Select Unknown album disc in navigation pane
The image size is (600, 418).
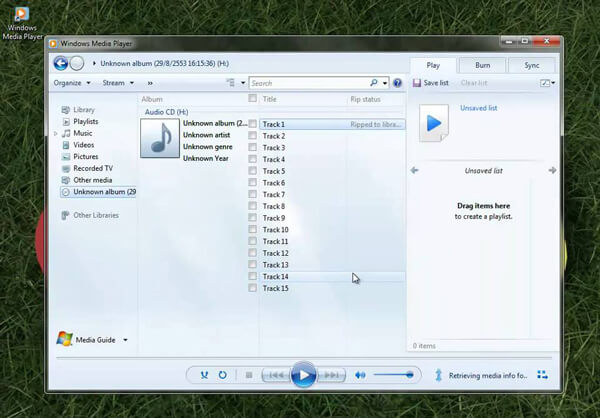98,192
